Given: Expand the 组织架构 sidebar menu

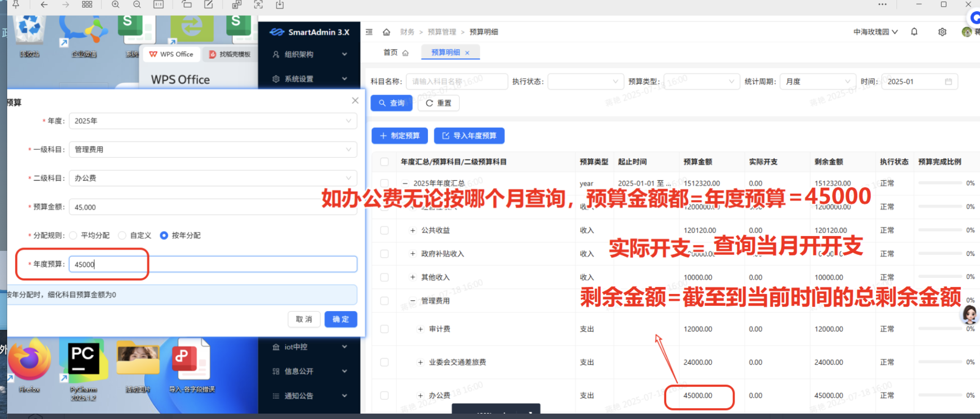Looking at the screenshot, I should tap(309, 54).
